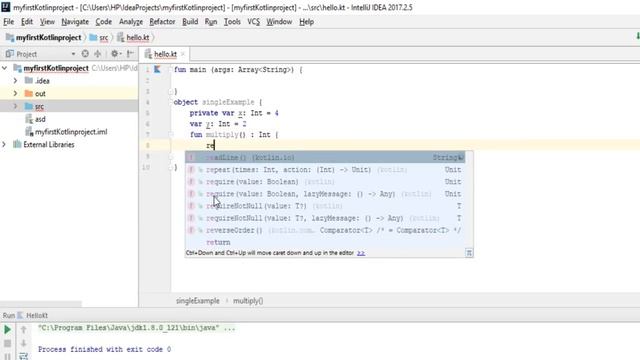The height and width of the screenshot is (360, 640).
Task: Choose readLine() completion suggestion
Action: coord(325,157)
